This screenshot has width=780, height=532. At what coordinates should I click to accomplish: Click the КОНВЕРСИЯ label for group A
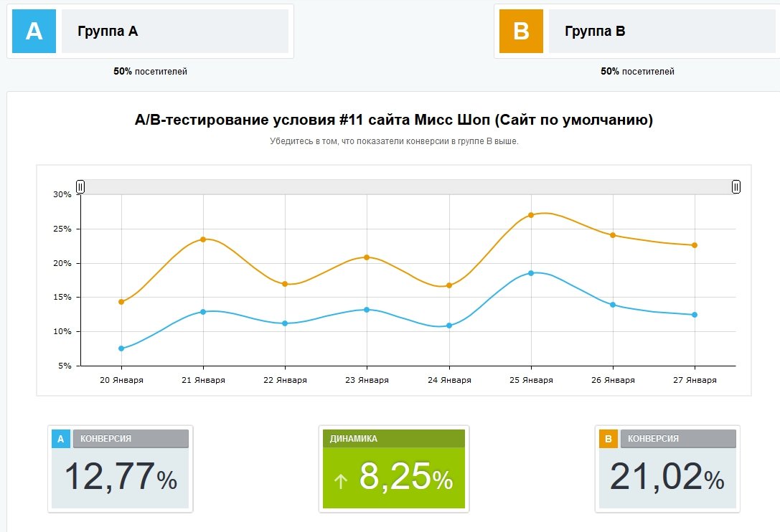pos(106,439)
